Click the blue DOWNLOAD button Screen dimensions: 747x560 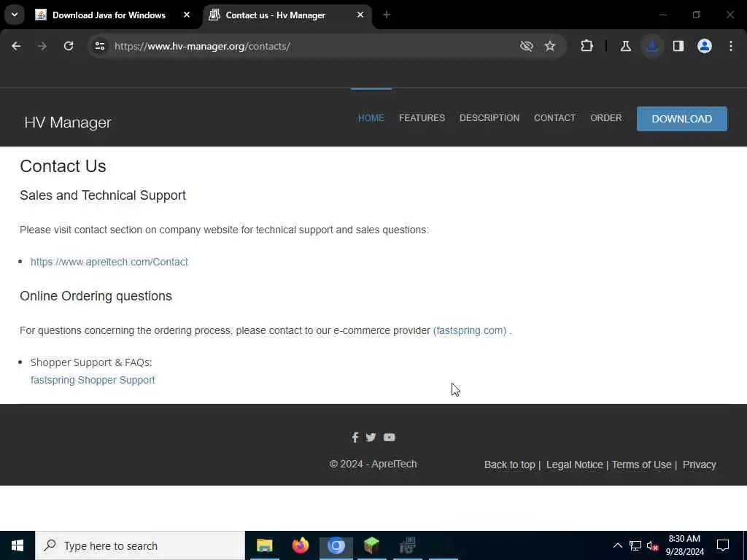tap(682, 119)
